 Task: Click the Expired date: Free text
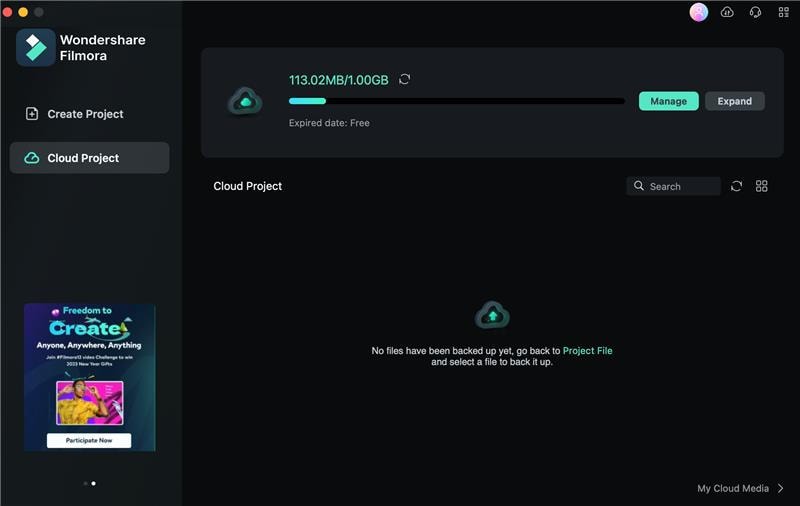point(329,123)
